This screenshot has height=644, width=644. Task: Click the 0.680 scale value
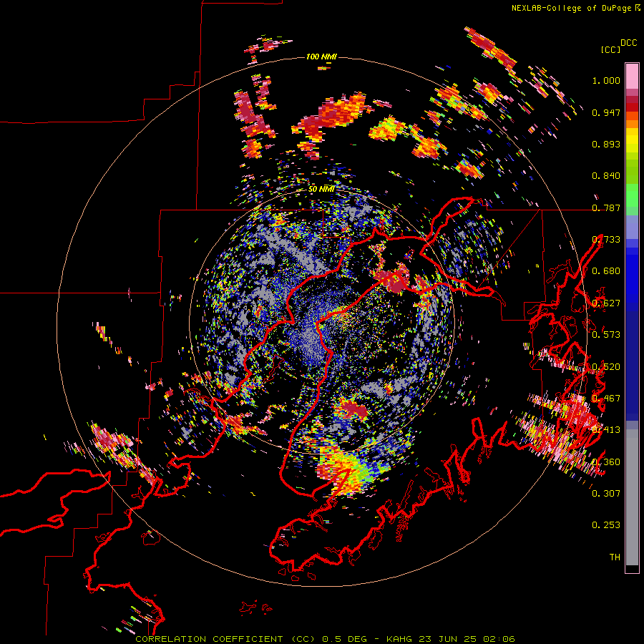(x=606, y=271)
